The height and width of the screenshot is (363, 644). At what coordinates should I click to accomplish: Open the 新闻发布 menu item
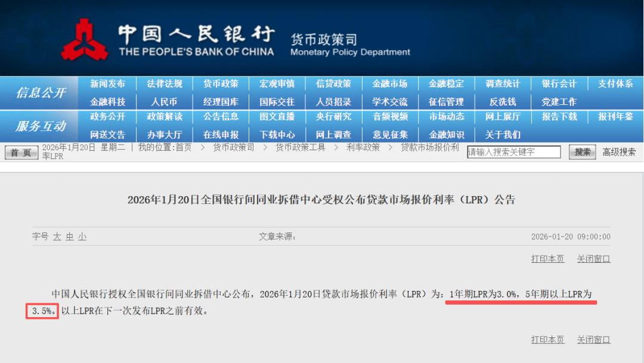(x=108, y=84)
